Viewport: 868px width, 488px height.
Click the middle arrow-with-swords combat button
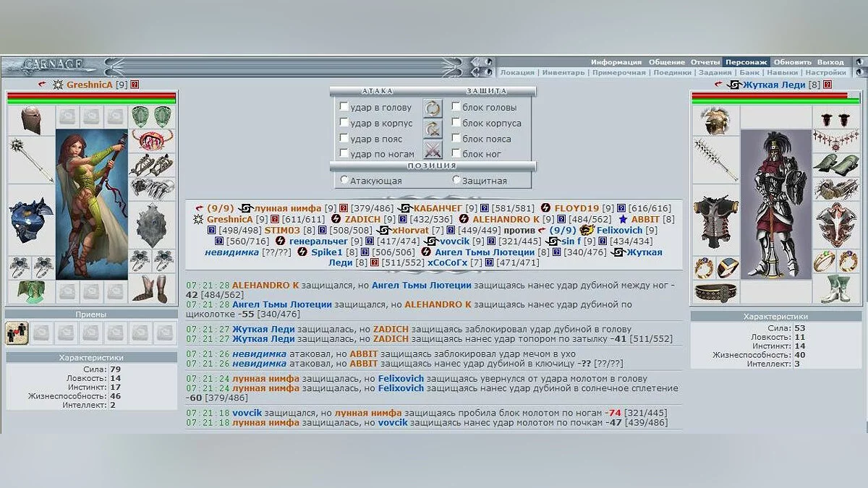coord(433,129)
